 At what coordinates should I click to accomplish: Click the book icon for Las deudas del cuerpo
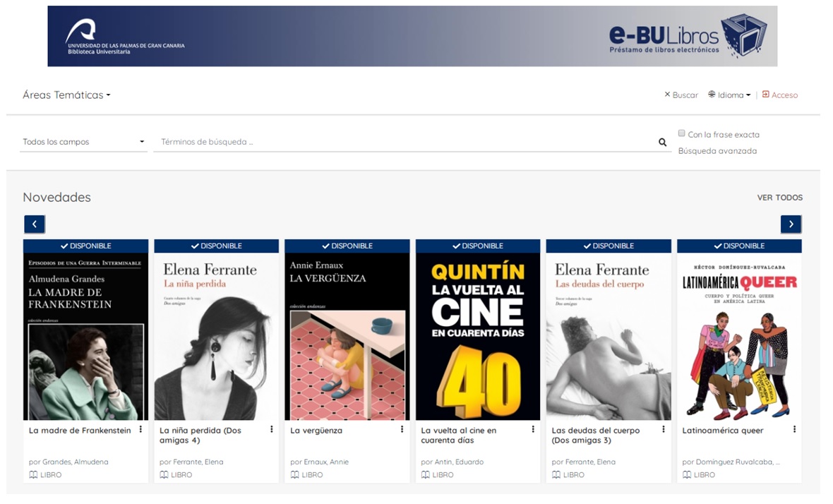coord(556,475)
